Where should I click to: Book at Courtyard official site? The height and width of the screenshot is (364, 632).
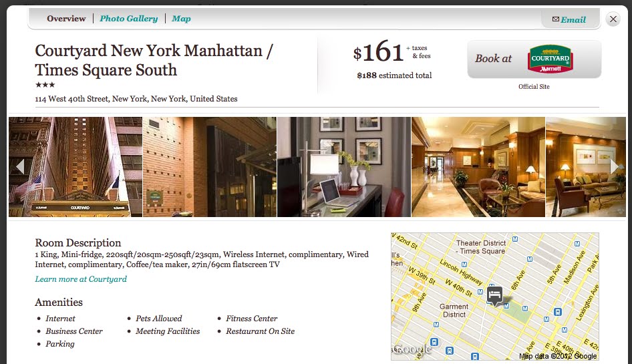coord(534,59)
